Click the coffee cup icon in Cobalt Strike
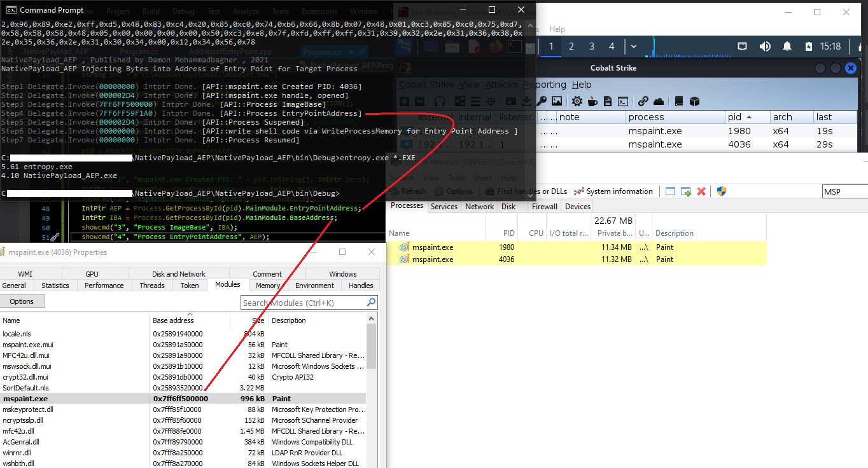Viewport: 868px width, 468px height. click(x=592, y=101)
